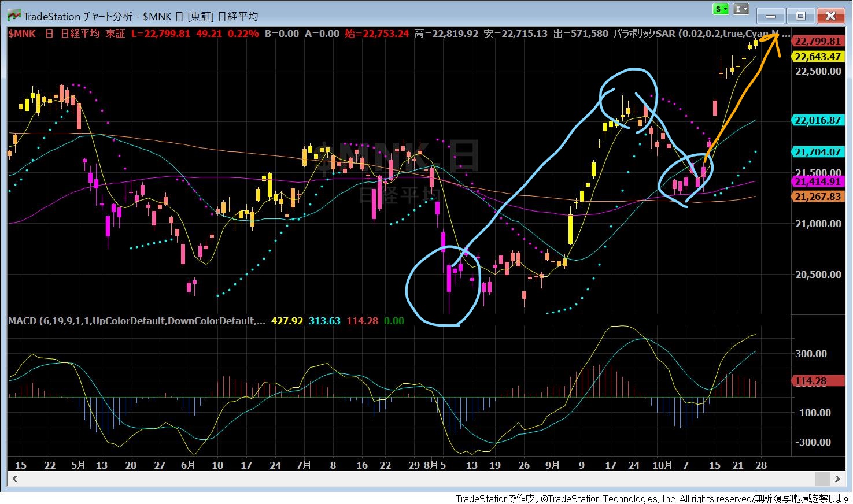Click the orange '21,267.83' price axis tag
The height and width of the screenshot is (504, 853).
click(x=818, y=197)
